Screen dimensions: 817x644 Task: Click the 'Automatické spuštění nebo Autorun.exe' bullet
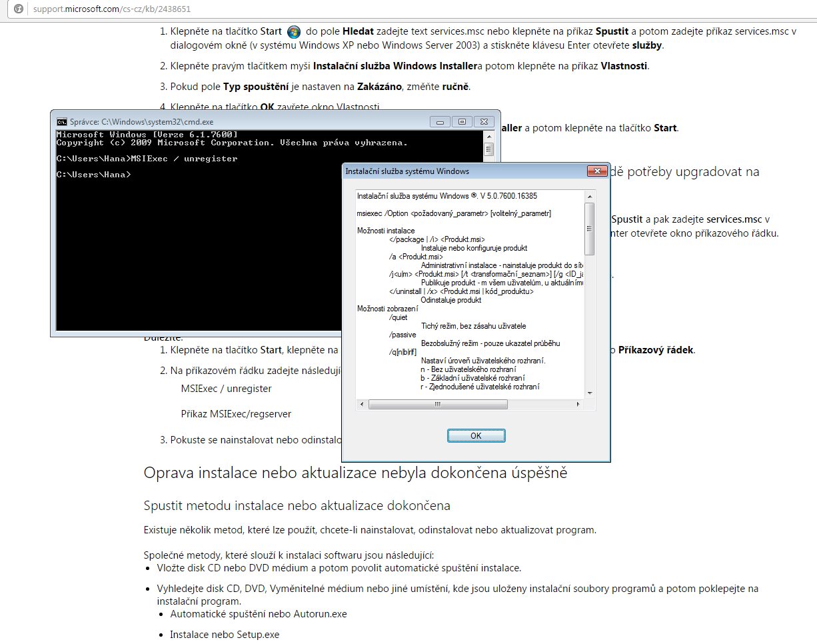point(259,614)
